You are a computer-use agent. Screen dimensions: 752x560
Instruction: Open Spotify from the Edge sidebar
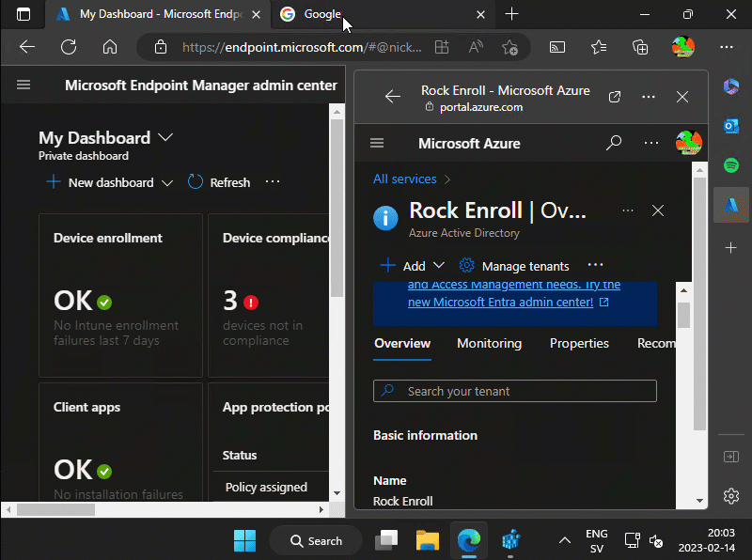pyautogui.click(x=731, y=164)
